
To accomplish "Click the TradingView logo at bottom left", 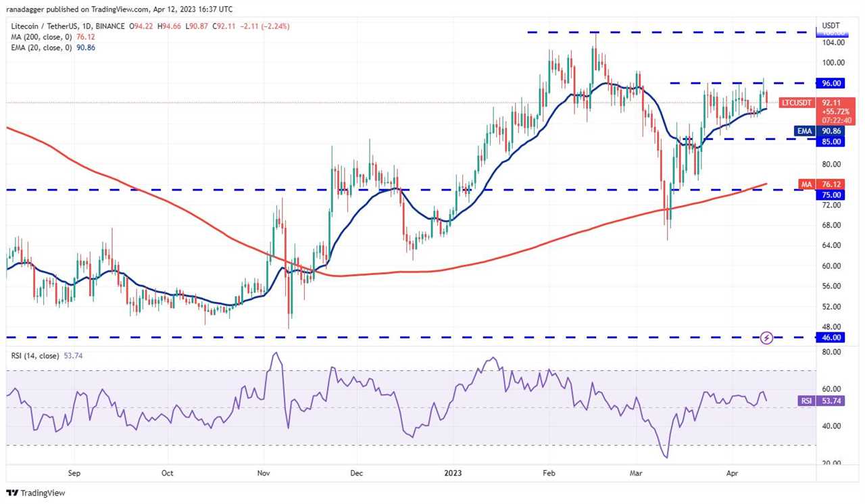I will (36, 493).
